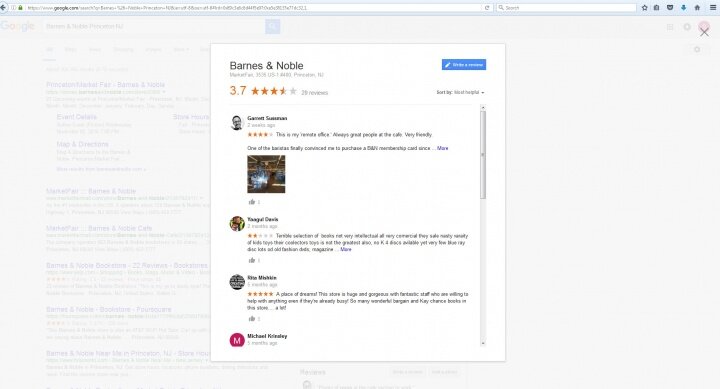Screen dimensions: 720x389
Task: Save the page with the Pocket icon
Action: click(670, 8)
